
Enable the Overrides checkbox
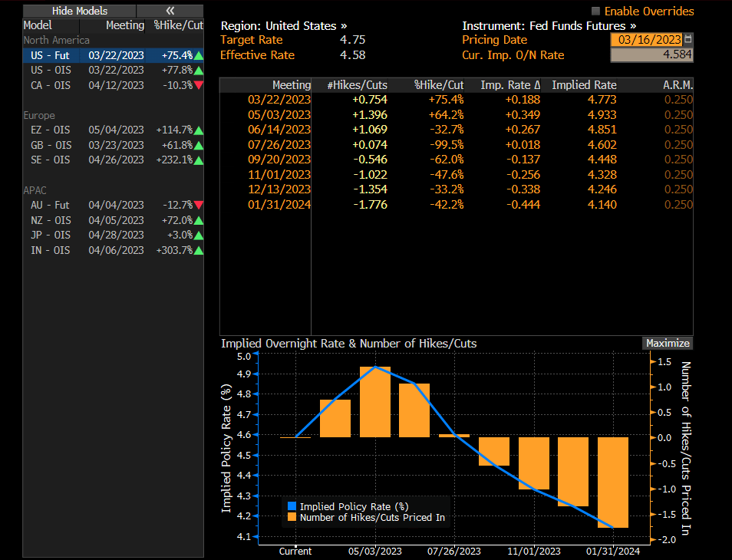pyautogui.click(x=596, y=12)
